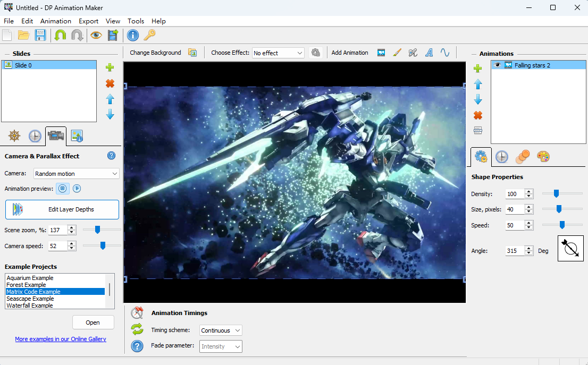Adjust the Density slider
The image size is (588, 365).
[556, 193]
